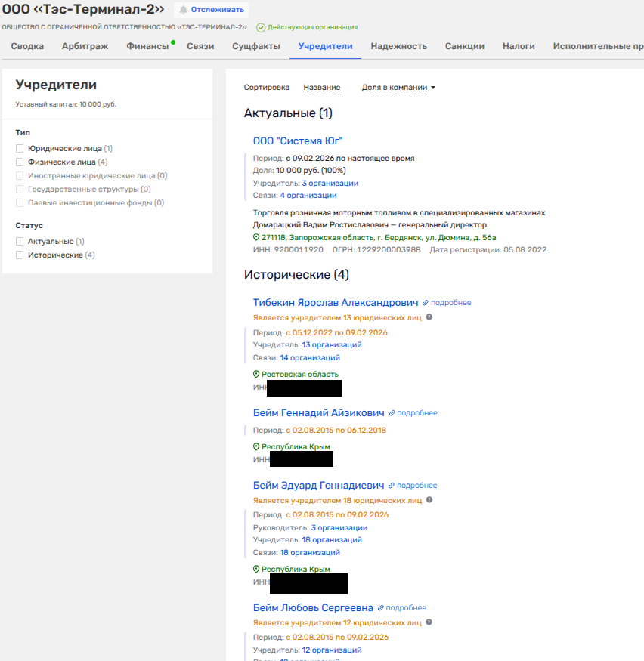Click map pin icon before Бердянск address
The height and width of the screenshot is (661, 644).
256,237
